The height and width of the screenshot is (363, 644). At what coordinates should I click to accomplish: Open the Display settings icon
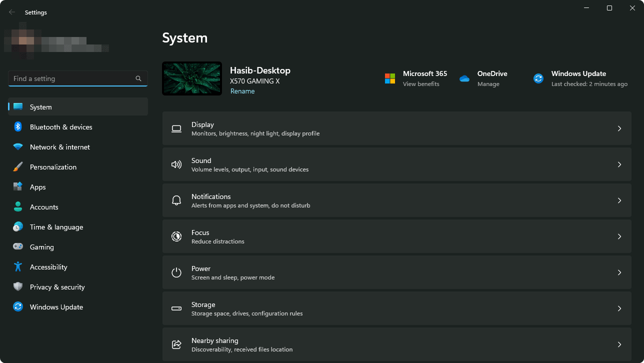click(x=176, y=128)
